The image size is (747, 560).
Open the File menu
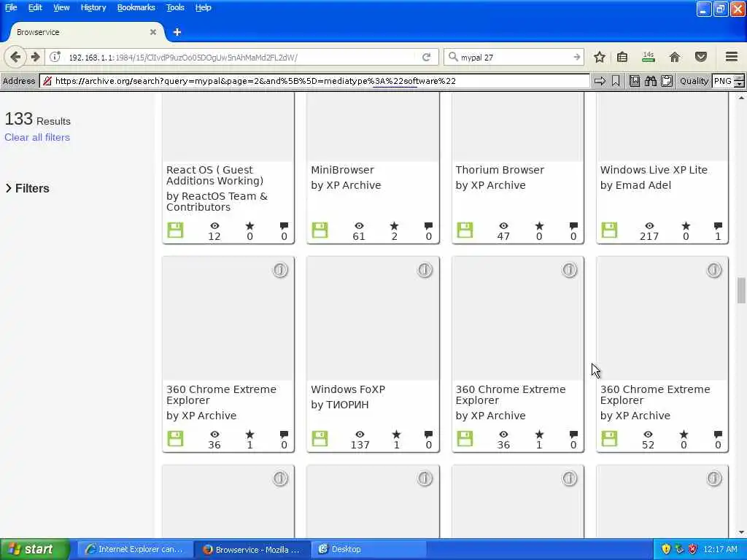coord(11,7)
